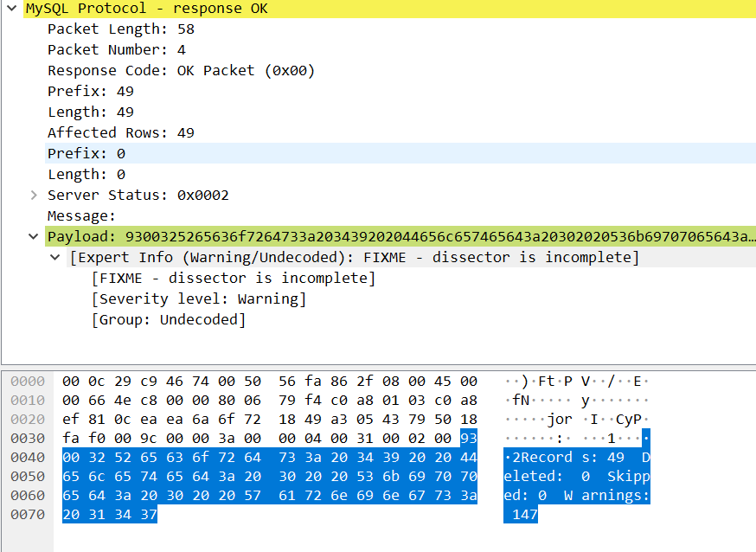Click hex offset 0000
This screenshot has height=552, width=756.
pyautogui.click(x=28, y=382)
